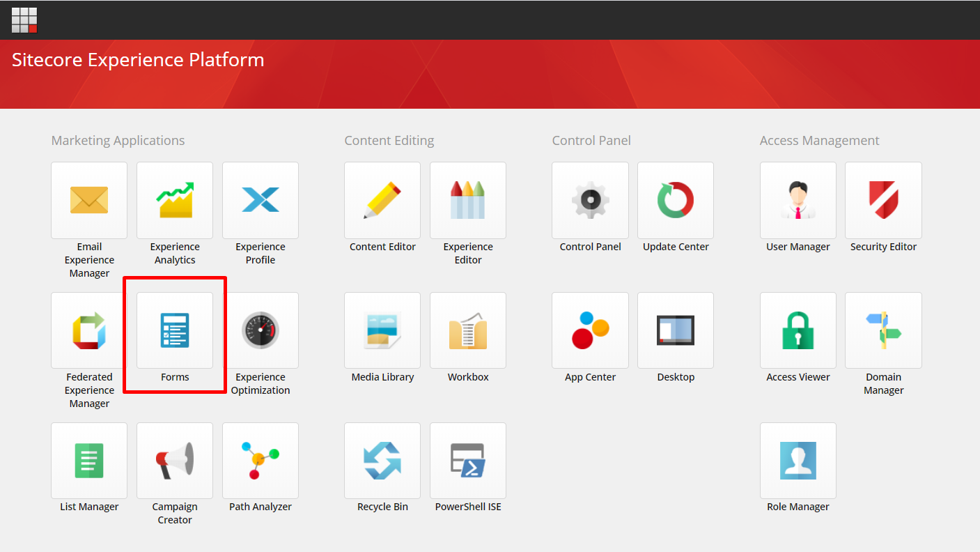Click the Sitecore launchpad grid logo
Viewport: 980px width, 552px height.
click(x=24, y=20)
